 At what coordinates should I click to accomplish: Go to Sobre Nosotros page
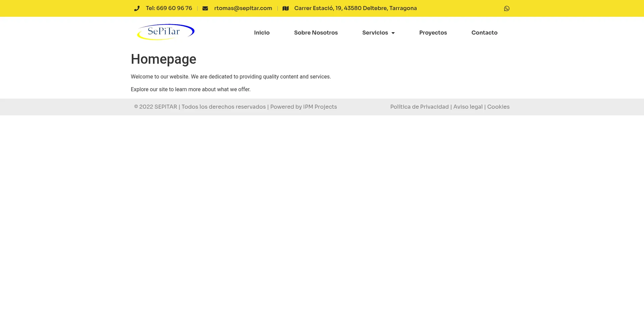point(316,33)
